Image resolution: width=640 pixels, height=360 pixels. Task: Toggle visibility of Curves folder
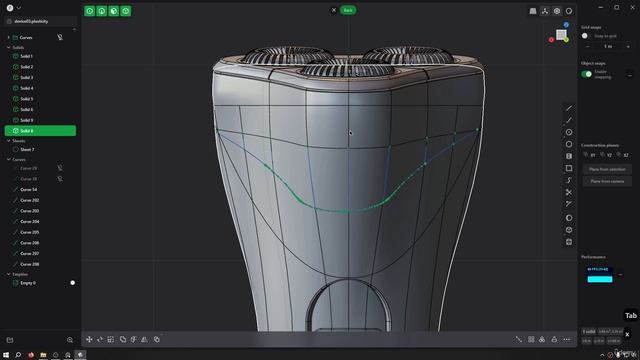point(60,37)
